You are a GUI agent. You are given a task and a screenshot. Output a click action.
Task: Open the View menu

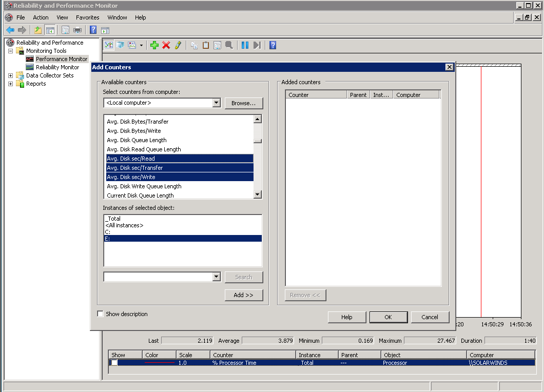62,17
